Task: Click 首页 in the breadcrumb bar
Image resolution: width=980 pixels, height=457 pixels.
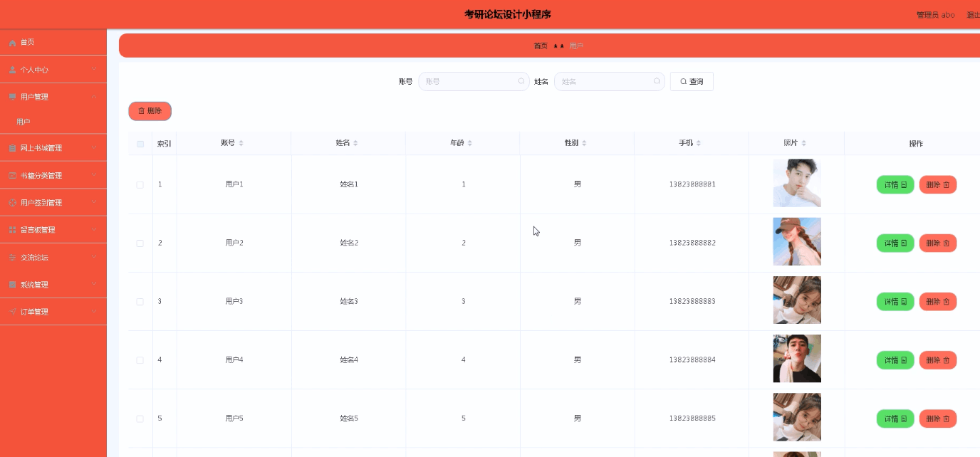Action: pyautogui.click(x=540, y=45)
